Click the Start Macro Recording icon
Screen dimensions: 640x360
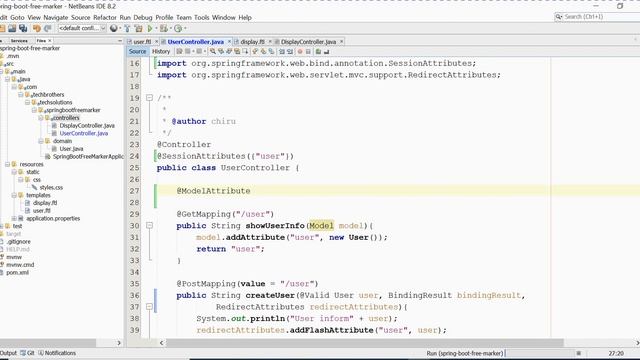click(300, 51)
